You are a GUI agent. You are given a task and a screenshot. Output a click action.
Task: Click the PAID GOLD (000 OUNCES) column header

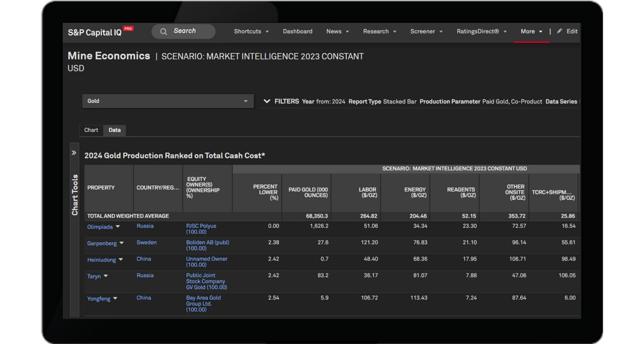coord(306,192)
